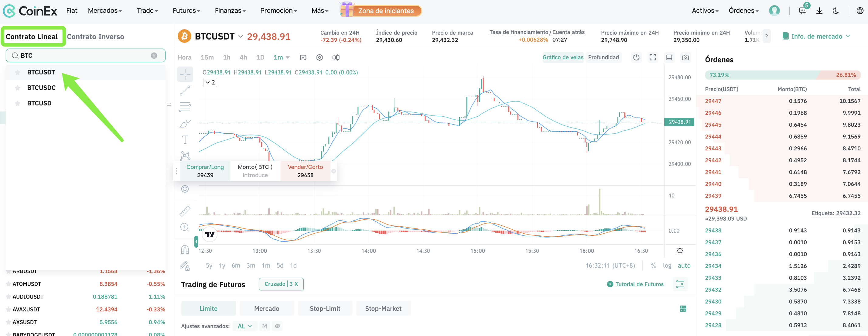
Task: Select the crosshair cursor tool
Action: coord(185,74)
